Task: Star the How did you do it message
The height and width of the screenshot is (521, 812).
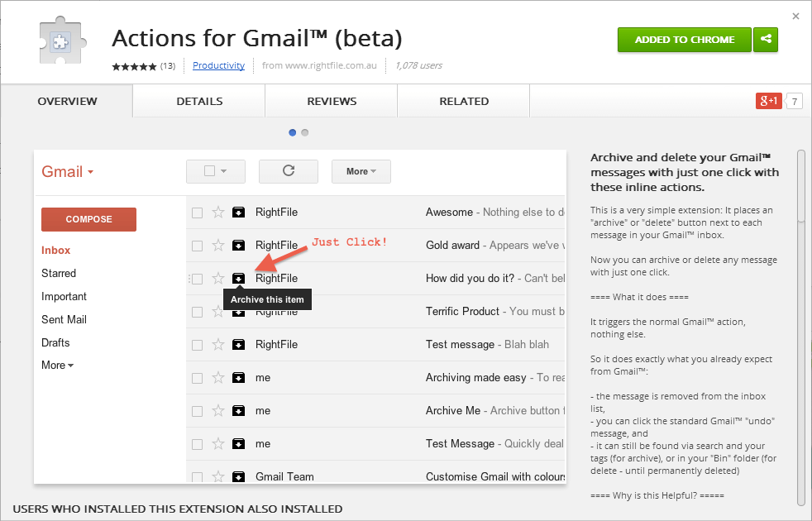Action: click(218, 278)
